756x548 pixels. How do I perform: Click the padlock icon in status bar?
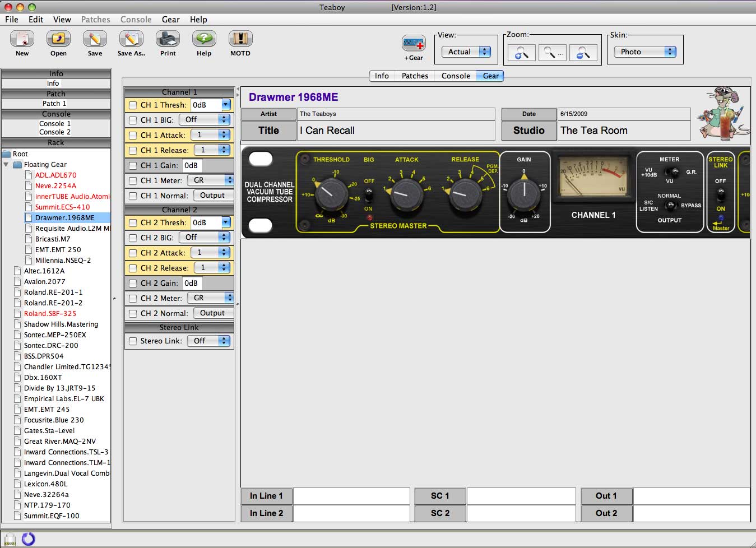[10, 540]
